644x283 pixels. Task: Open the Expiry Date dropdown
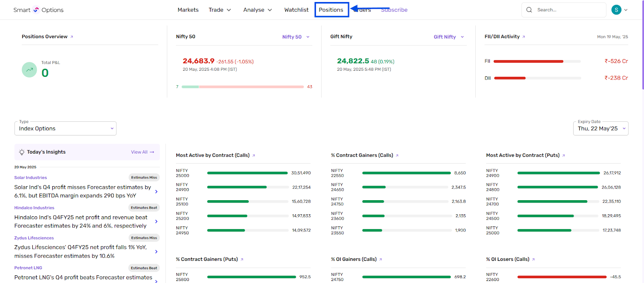coord(601,129)
